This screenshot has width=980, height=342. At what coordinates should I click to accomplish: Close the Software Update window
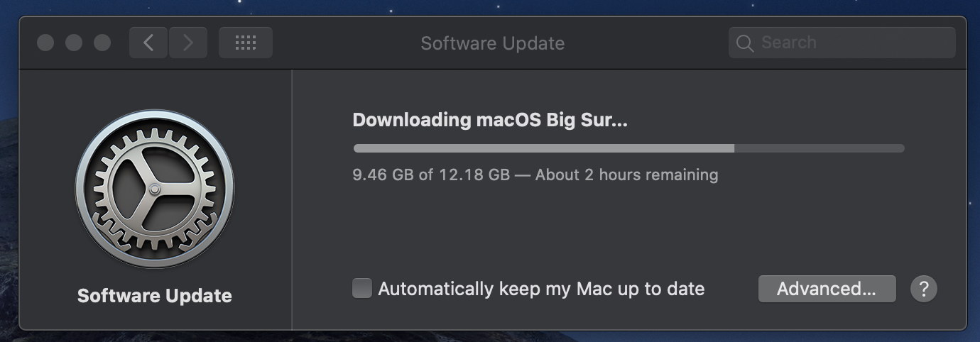point(45,43)
